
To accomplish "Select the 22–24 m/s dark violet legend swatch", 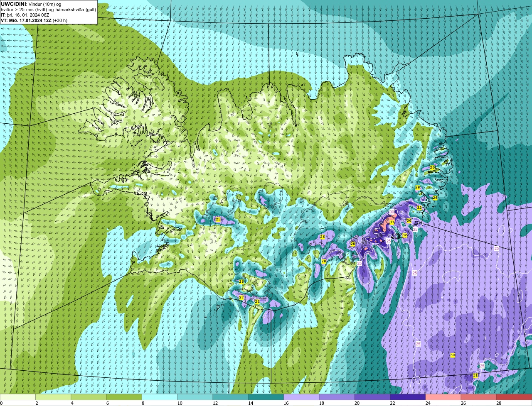I will point(408,397).
